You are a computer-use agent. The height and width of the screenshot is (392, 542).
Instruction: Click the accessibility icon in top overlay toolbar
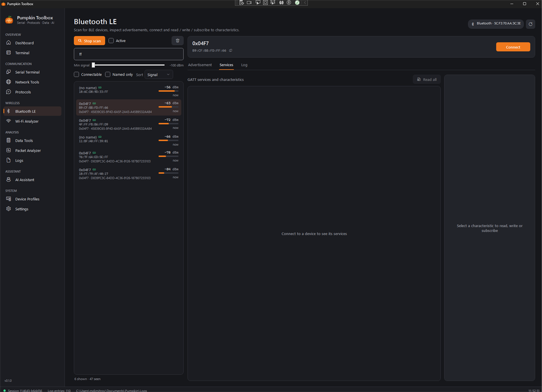point(289,3)
